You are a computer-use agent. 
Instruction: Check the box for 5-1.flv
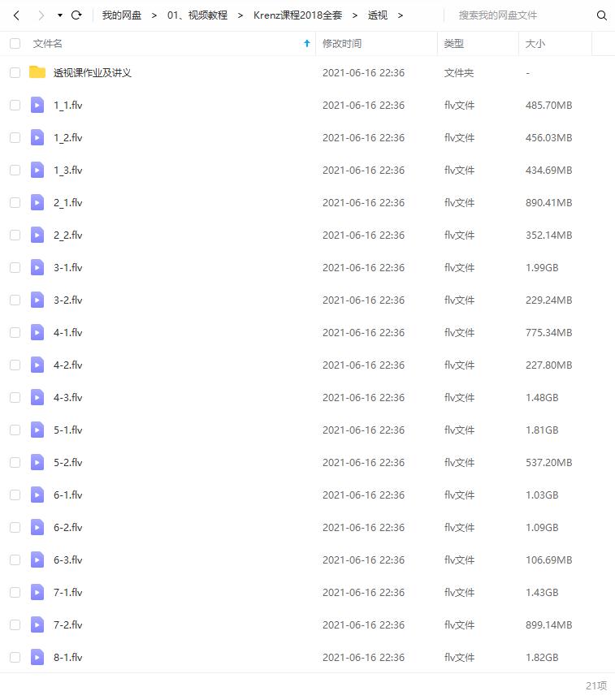click(x=15, y=430)
